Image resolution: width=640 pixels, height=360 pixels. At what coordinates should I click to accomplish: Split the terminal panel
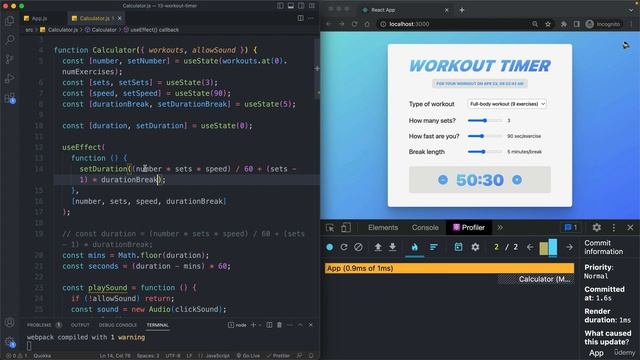pos(269,325)
